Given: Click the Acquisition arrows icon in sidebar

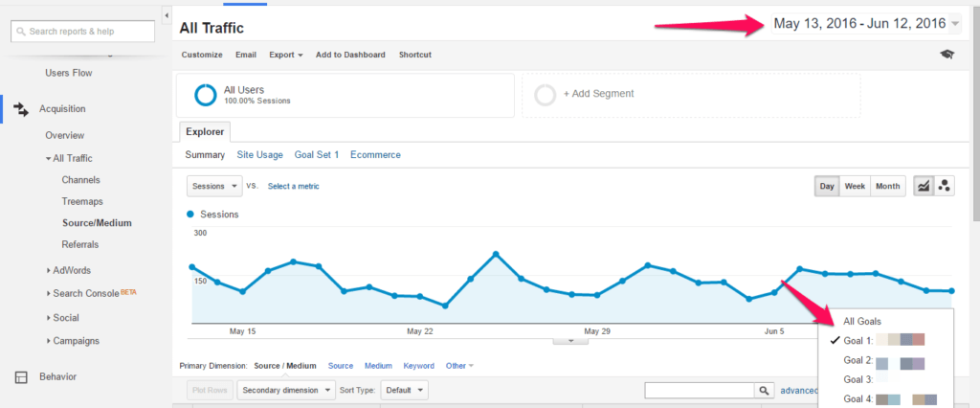Looking at the screenshot, I should tap(21, 109).
